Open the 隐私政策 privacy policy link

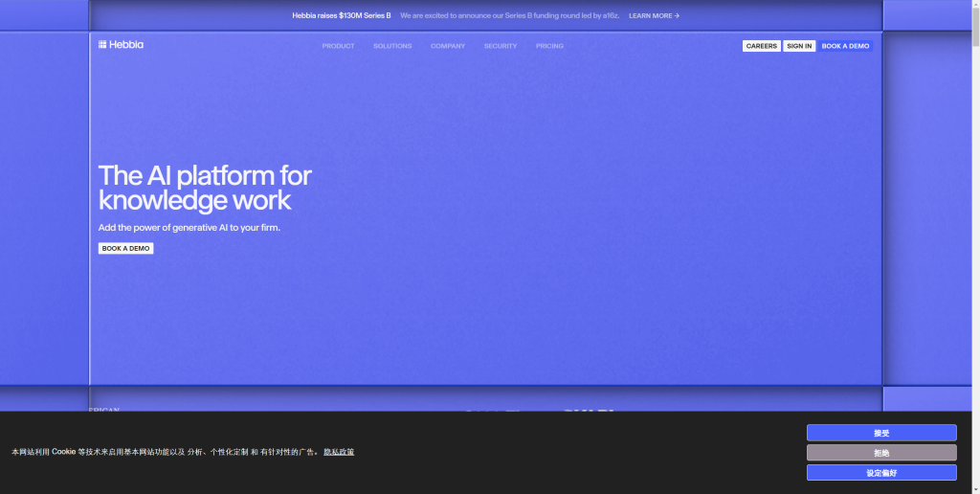[x=339, y=452]
